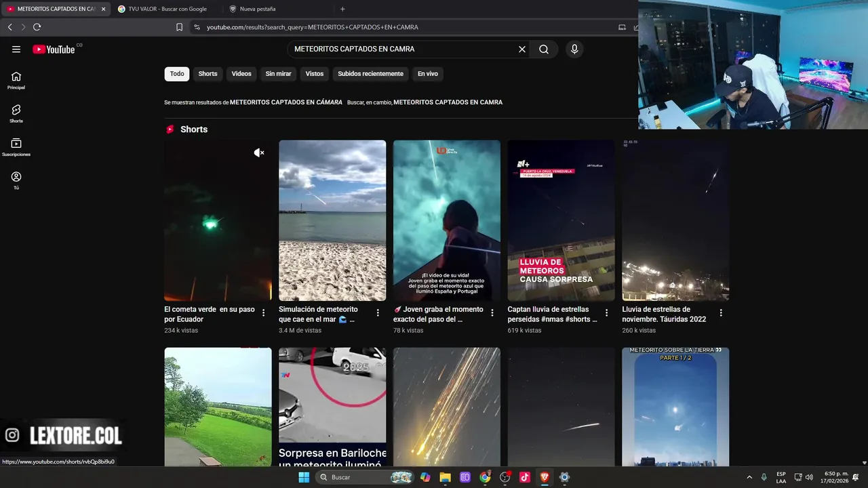Play the blue meteor España y Portugal thumbnail
Image resolution: width=868 pixels, height=488 pixels.
pyautogui.click(x=447, y=220)
